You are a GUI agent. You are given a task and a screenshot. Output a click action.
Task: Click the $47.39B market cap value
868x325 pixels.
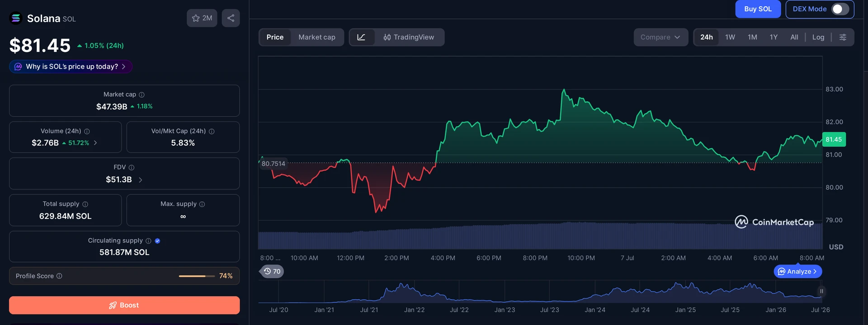pos(112,107)
